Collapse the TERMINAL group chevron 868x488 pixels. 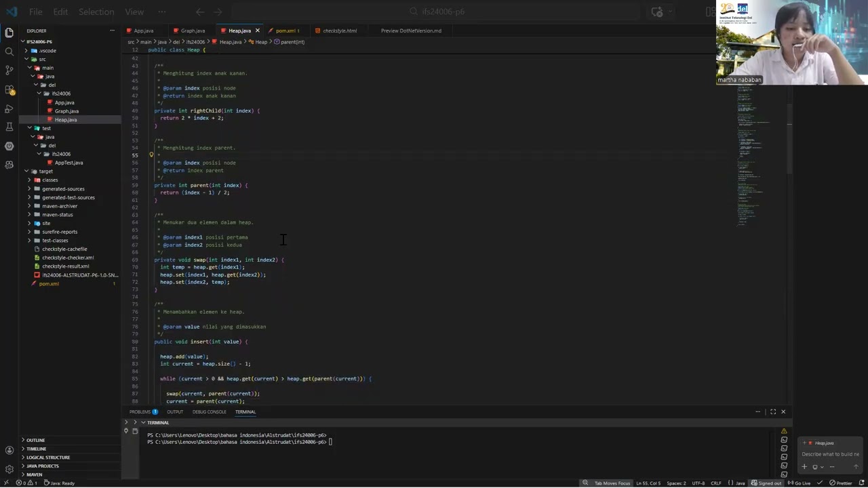(x=143, y=422)
